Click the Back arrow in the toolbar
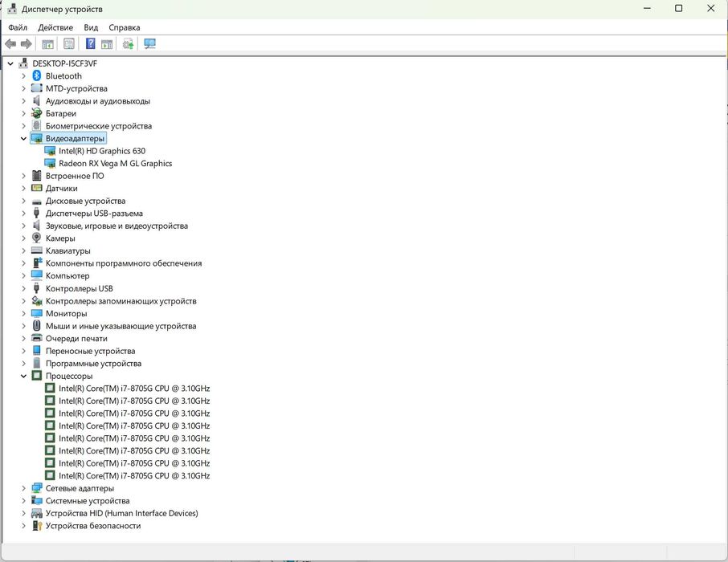The width and height of the screenshot is (728, 562). point(10,44)
